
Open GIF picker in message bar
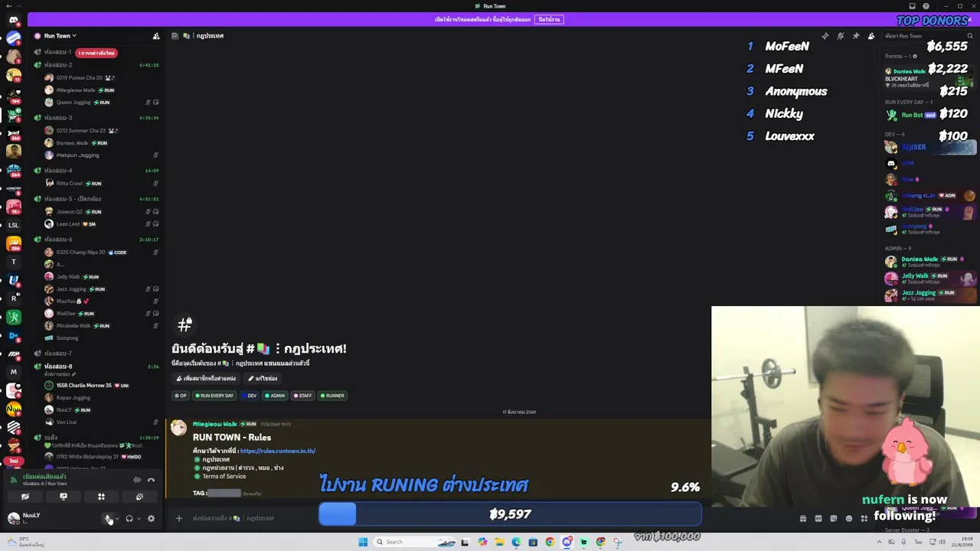click(x=818, y=519)
